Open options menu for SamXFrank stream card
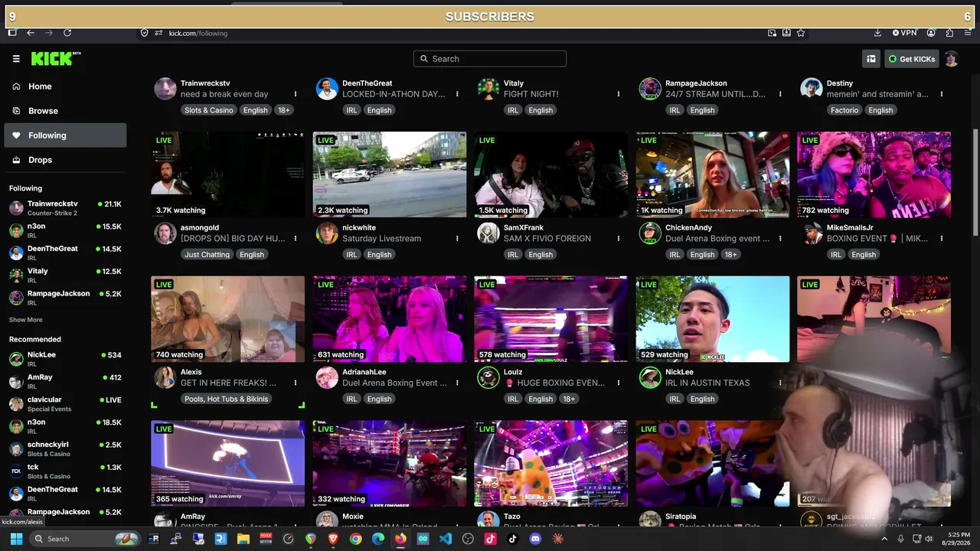 click(x=619, y=239)
